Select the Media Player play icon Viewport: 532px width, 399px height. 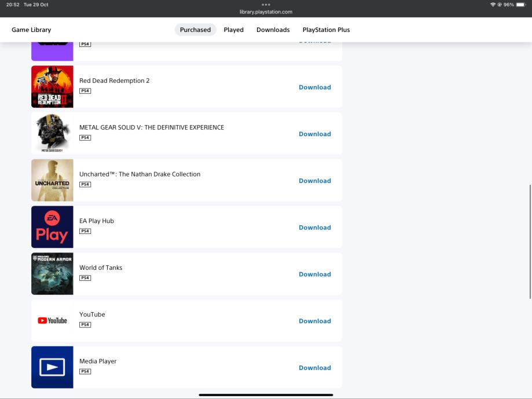point(52,367)
